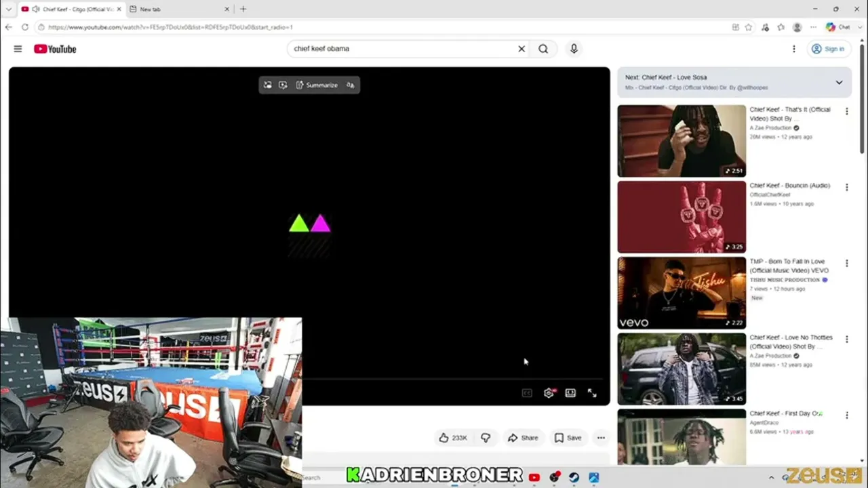Open Chief Keef - Love No Thotties title
The width and height of the screenshot is (868, 488).
pyautogui.click(x=791, y=342)
